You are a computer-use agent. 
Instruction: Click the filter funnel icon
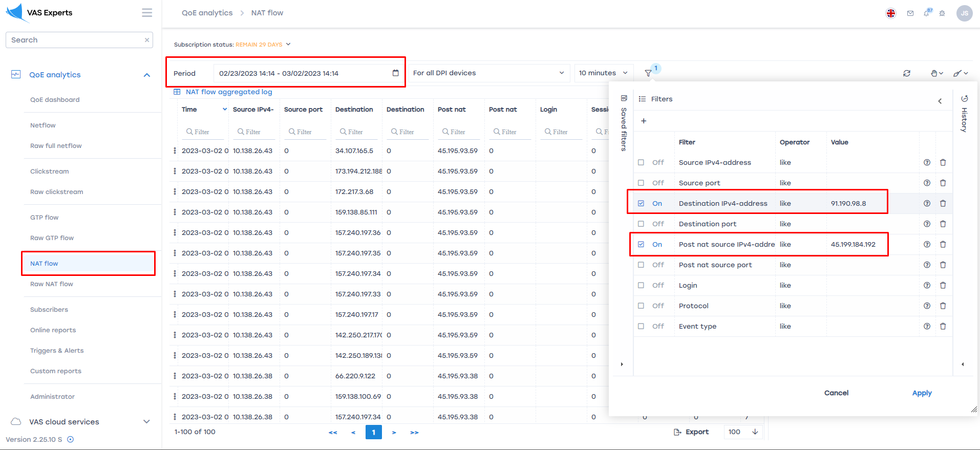coord(648,73)
